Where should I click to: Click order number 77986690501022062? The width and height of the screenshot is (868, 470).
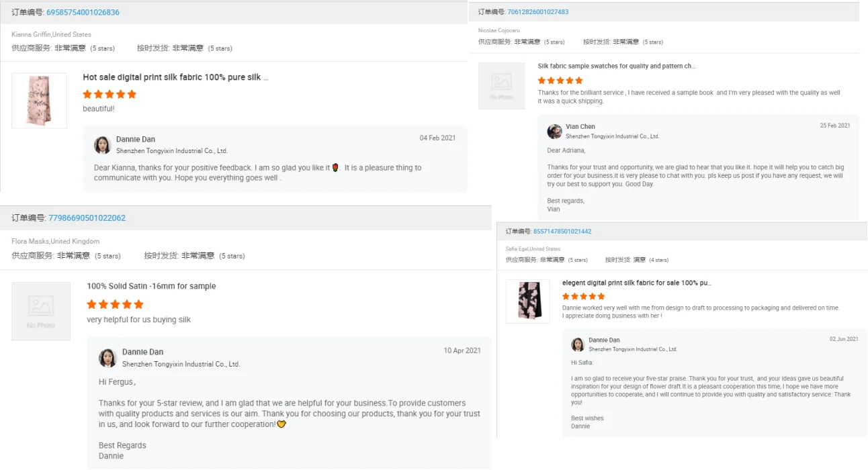[x=87, y=218]
